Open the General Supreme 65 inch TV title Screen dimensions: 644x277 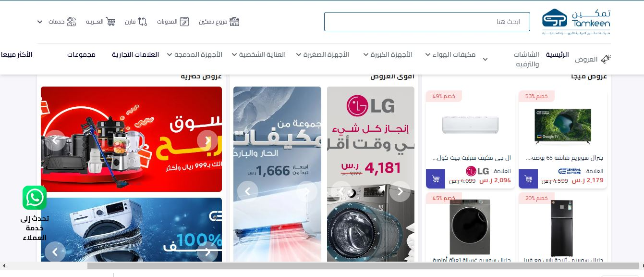(564, 158)
